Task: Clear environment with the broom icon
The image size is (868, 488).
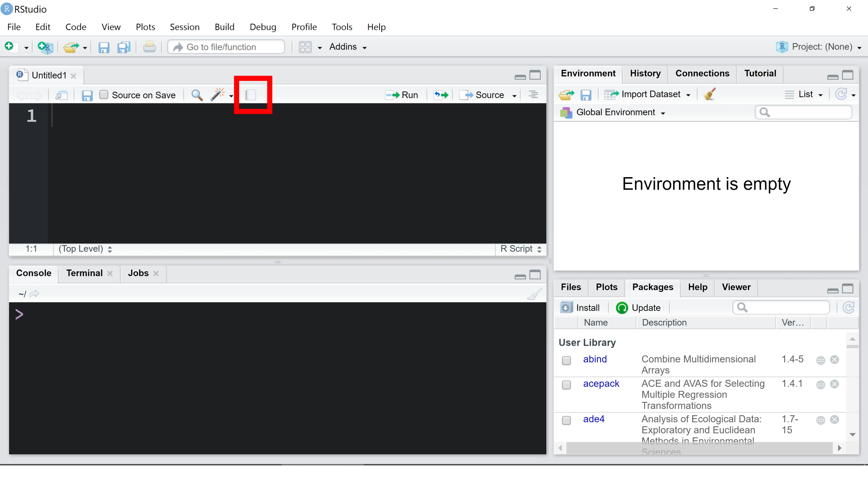Action: [x=710, y=94]
